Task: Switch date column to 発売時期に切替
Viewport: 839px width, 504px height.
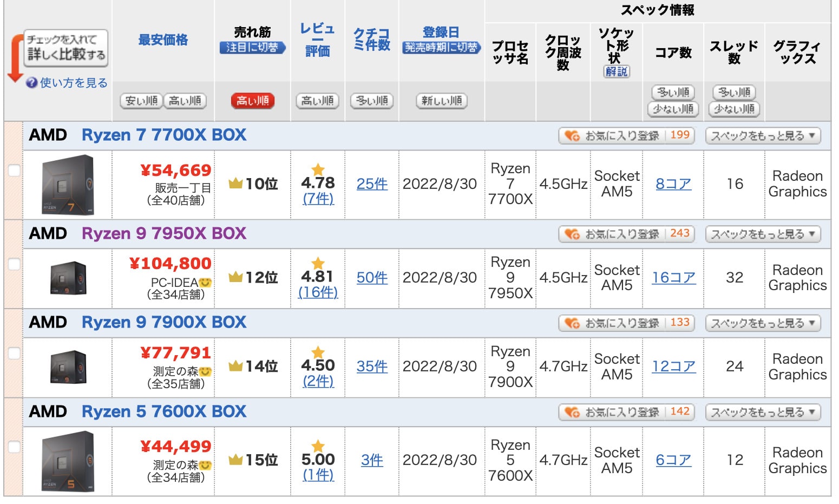Action: pos(442,48)
